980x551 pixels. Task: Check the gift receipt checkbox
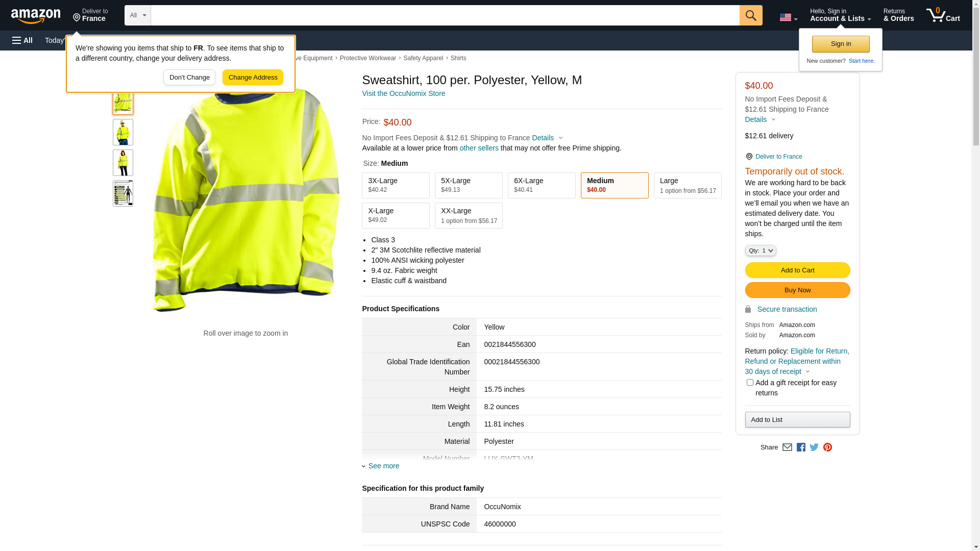pos(750,383)
